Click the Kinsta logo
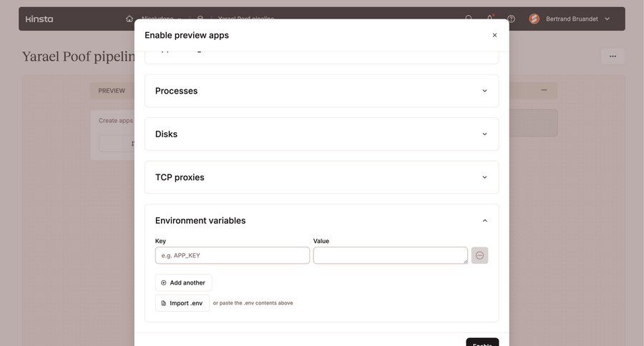644x346 pixels. click(39, 19)
